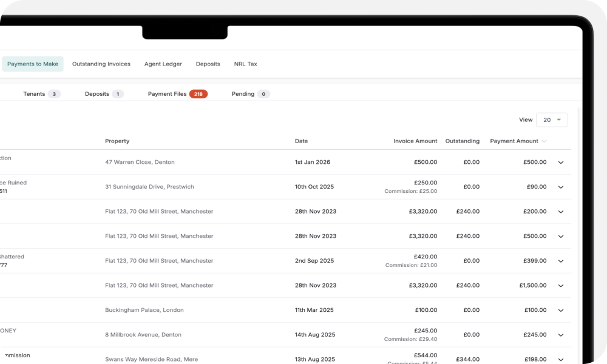607x364 pixels.
Task: Open the 47 Warren Close, Denton property
Action: [x=140, y=162]
